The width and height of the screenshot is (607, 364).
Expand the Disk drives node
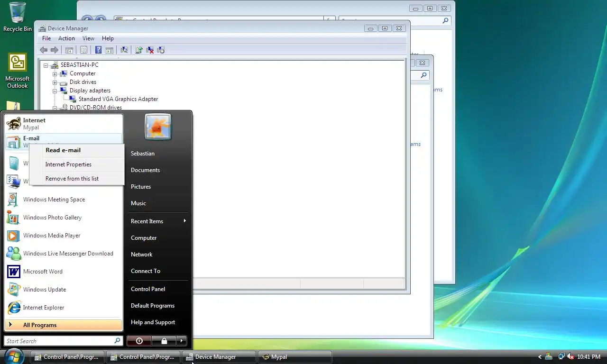[55, 82]
